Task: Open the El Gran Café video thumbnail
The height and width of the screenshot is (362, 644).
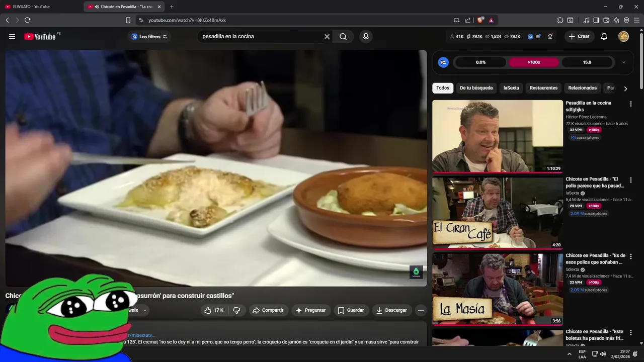Action: 498,213
